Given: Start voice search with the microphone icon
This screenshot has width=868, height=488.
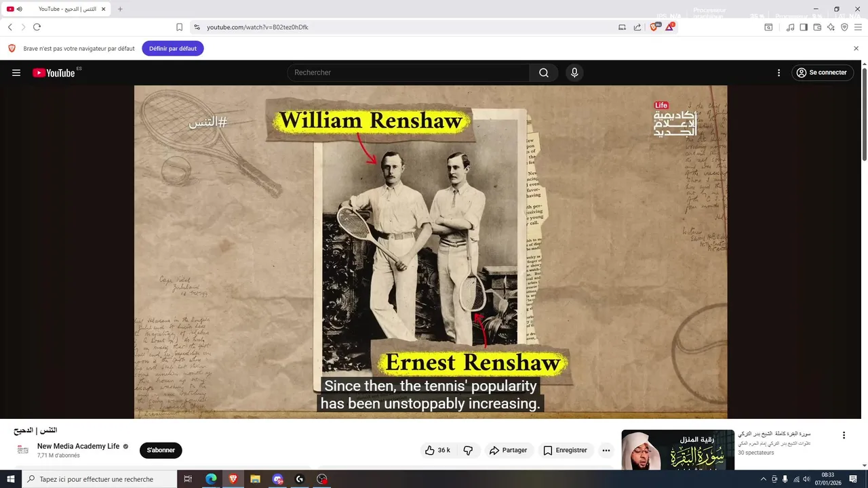Looking at the screenshot, I should pyautogui.click(x=574, y=73).
